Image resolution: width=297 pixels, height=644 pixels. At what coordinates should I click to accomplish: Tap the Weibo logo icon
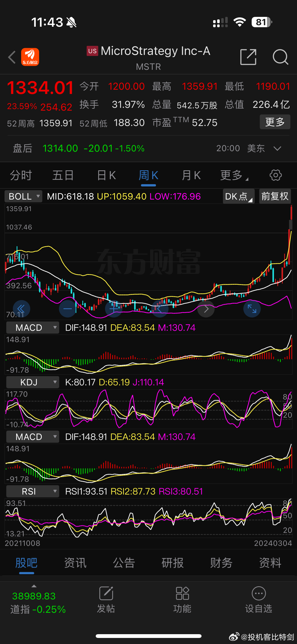[x=234, y=637]
